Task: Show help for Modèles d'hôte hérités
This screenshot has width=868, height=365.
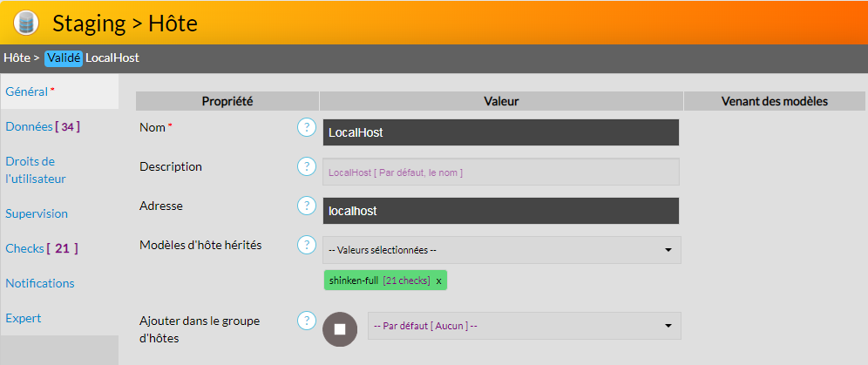Action: [306, 245]
